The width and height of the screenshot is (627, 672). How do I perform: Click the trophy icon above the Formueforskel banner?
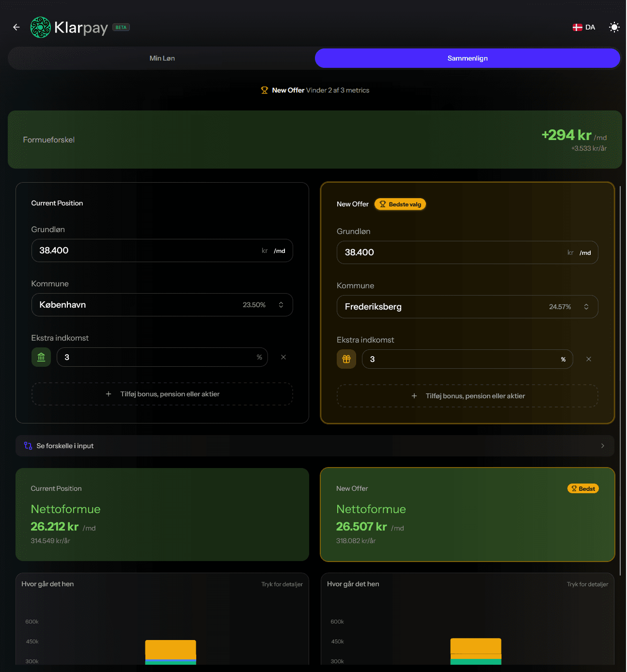click(265, 90)
